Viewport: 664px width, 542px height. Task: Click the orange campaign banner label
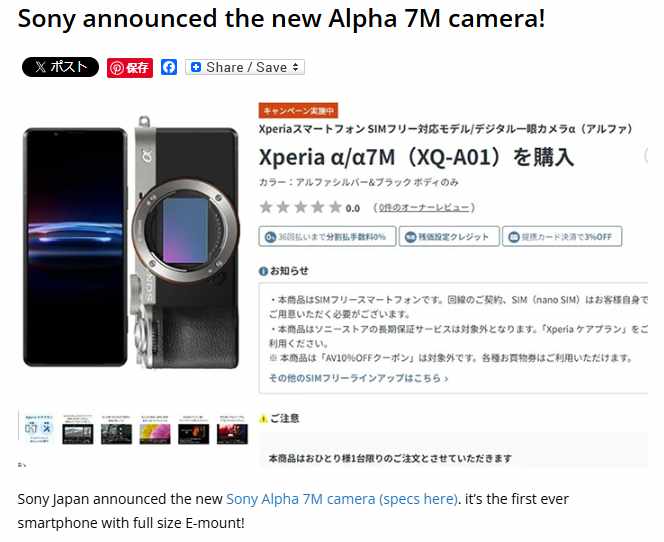[x=298, y=111]
